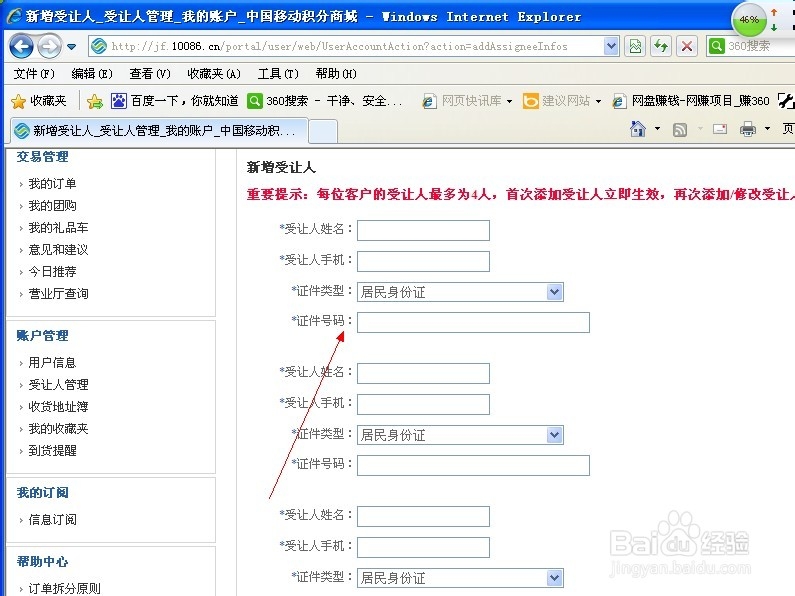
Task: Open the first 证件类型 dropdown
Action: tap(460, 292)
